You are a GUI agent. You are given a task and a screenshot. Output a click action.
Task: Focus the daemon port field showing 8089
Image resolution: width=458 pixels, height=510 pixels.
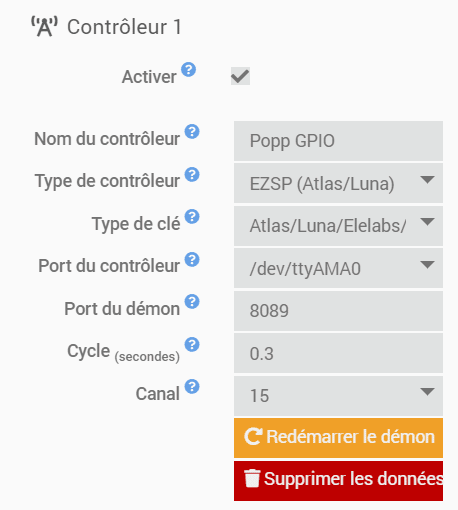(x=338, y=311)
